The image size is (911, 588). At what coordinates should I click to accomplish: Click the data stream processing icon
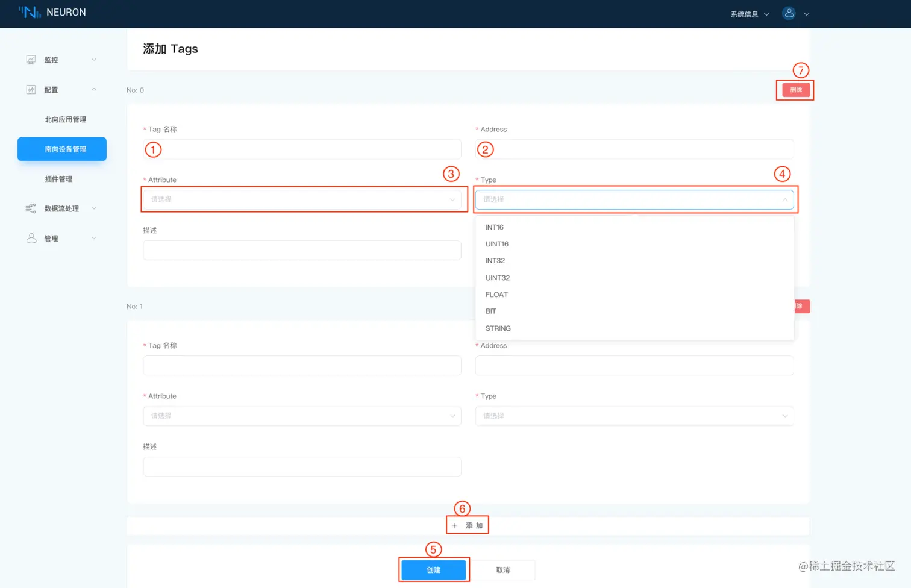[31, 208]
